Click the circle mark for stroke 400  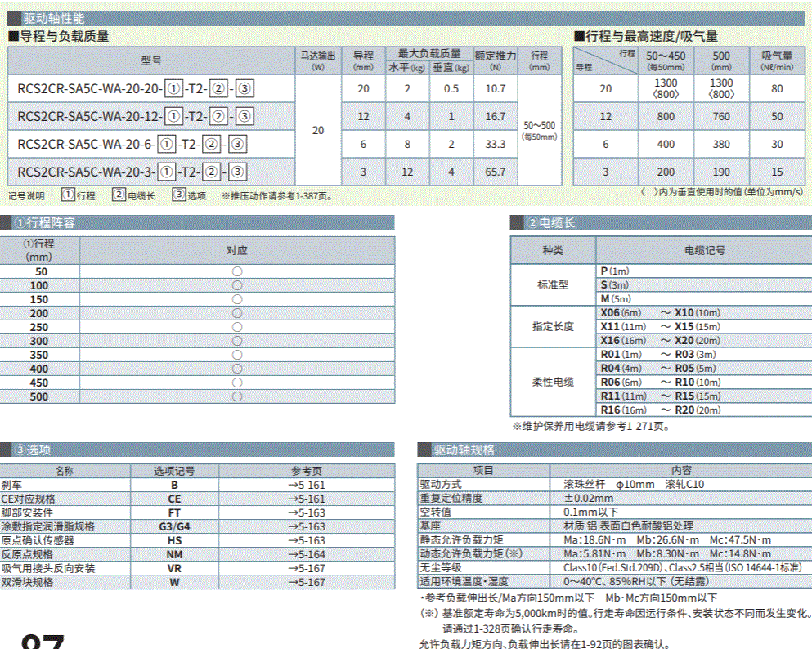237,369
